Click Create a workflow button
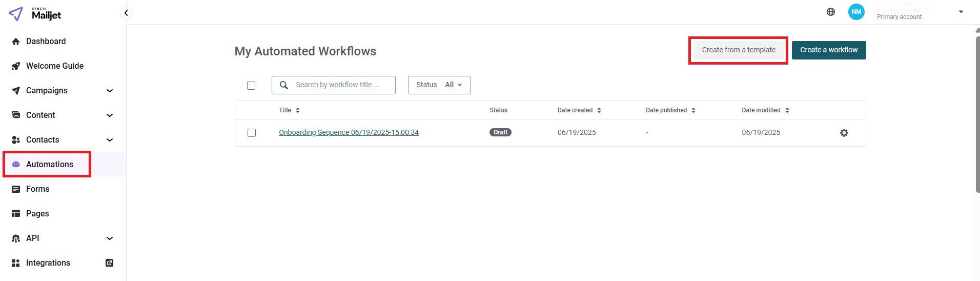The height and width of the screenshot is (281, 980). coord(829,50)
